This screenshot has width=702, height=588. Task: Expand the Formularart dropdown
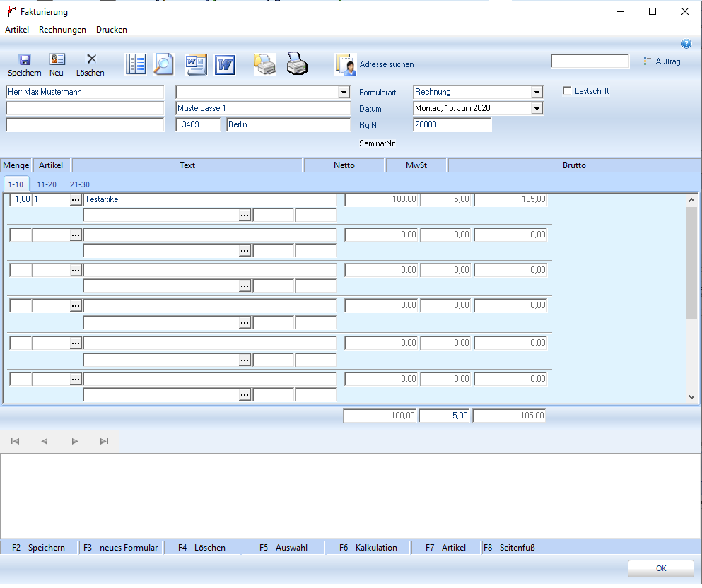coord(537,93)
